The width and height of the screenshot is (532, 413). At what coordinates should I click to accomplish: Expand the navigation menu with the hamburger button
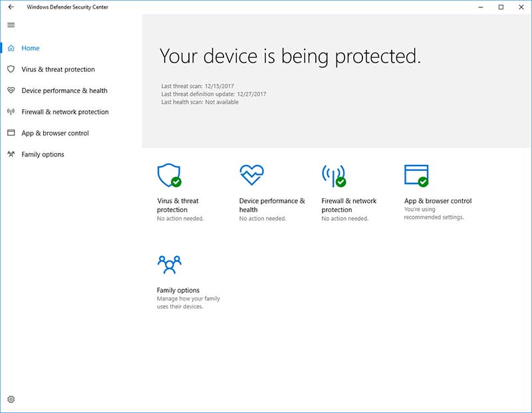11,25
